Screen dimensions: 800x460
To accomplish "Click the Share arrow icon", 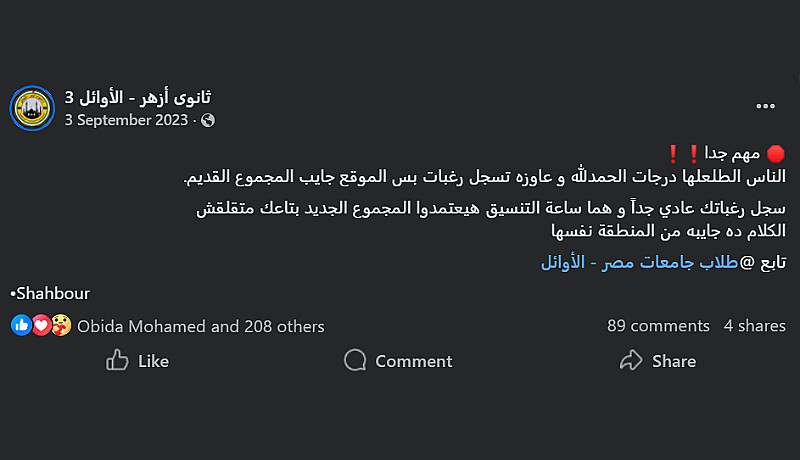I will pyautogui.click(x=630, y=360).
